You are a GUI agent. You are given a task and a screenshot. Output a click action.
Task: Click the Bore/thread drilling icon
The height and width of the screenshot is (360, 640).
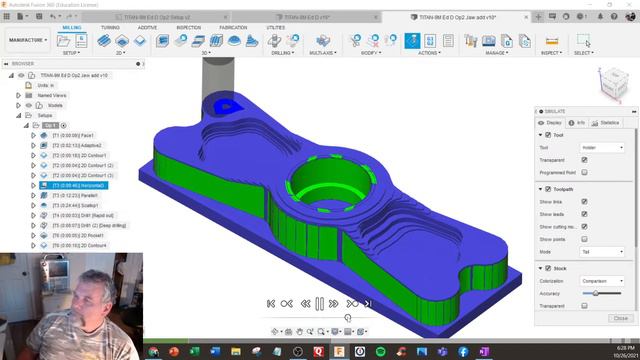tap(292, 40)
